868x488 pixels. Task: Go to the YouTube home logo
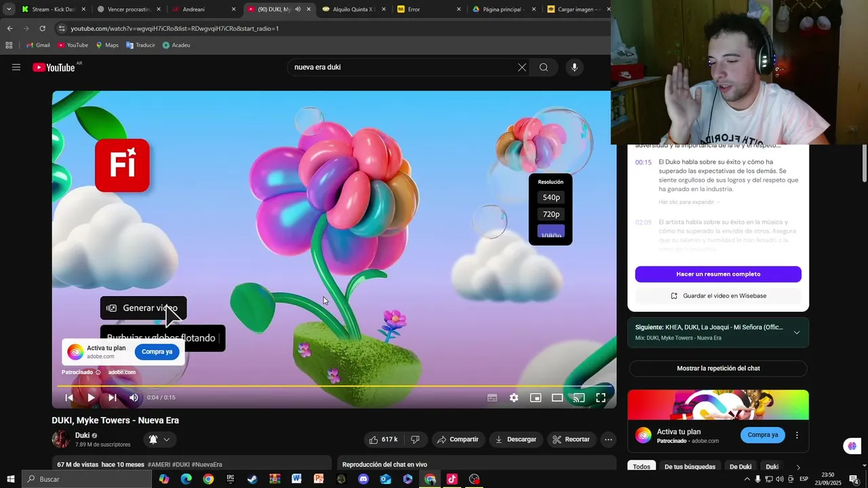coord(54,67)
